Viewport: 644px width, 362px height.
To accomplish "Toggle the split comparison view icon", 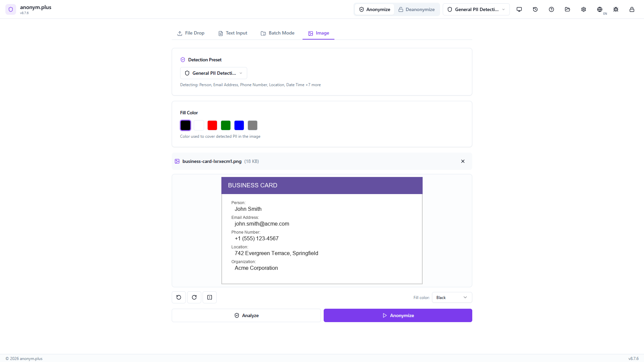I will tap(209, 297).
